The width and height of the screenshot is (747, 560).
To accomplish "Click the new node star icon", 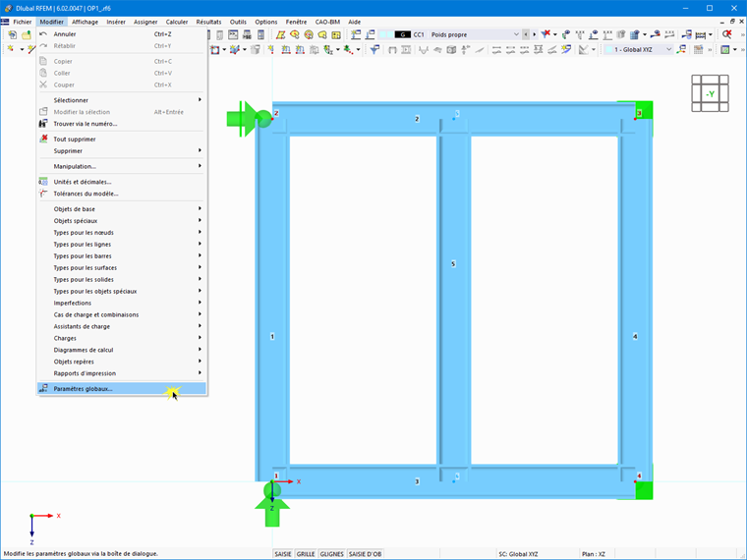I will point(11,49).
